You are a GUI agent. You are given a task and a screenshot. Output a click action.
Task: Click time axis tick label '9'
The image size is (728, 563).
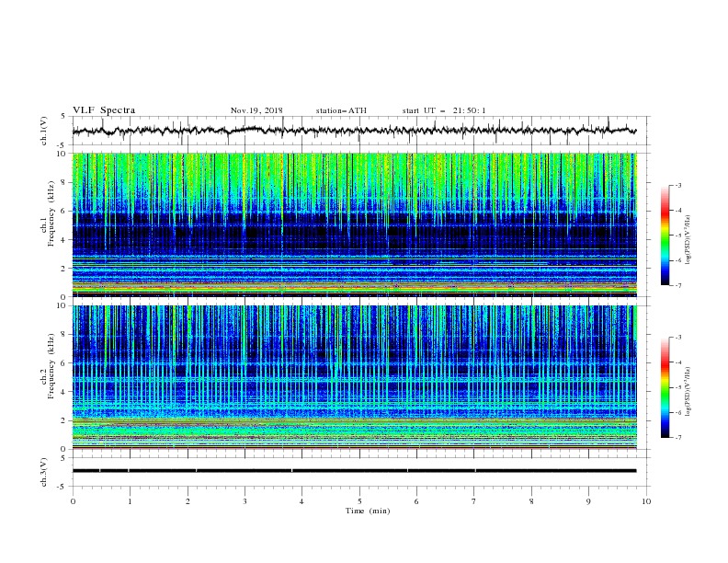point(588,501)
